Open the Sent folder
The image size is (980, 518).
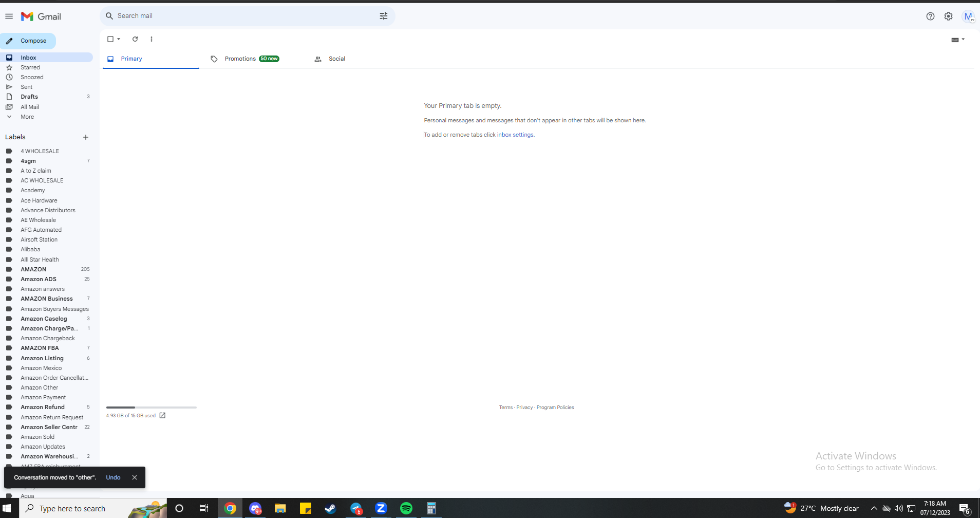click(47, 87)
